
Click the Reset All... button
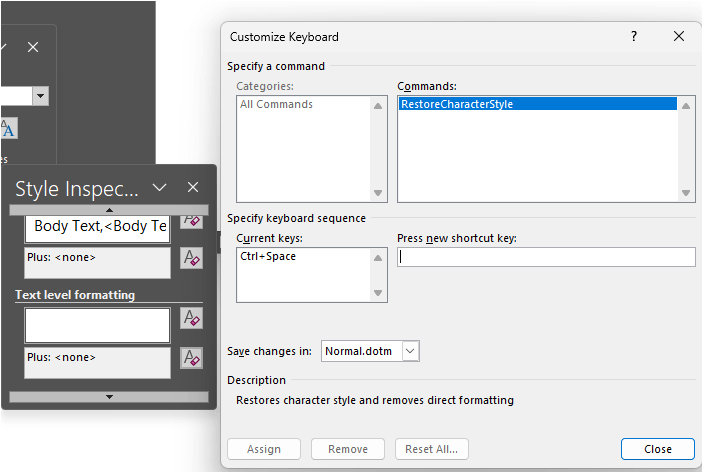(x=432, y=449)
